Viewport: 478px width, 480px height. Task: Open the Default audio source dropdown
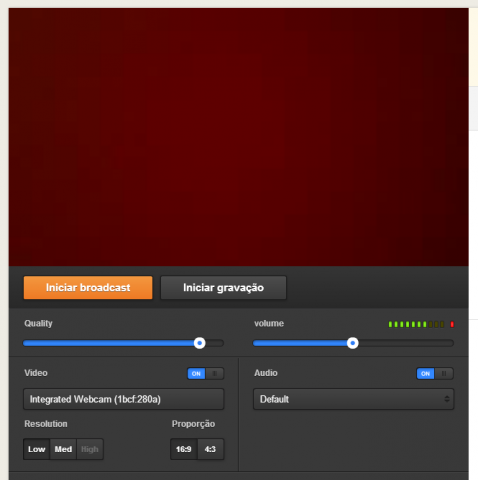(353, 399)
